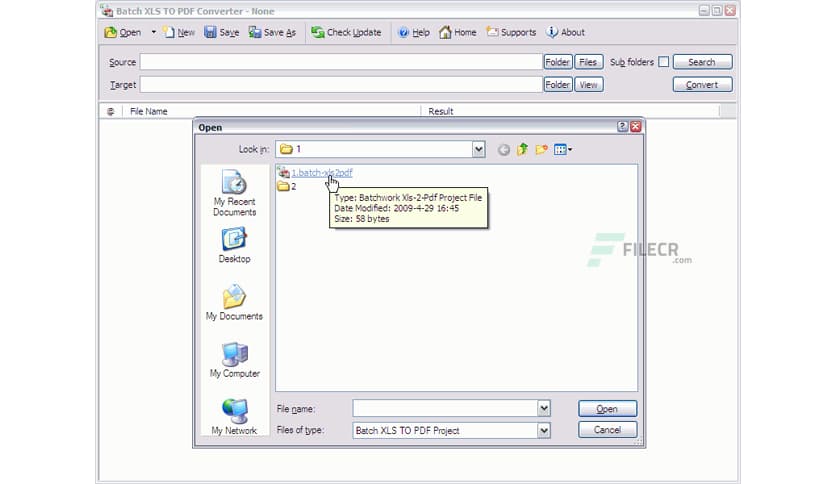The height and width of the screenshot is (484, 836).
Task: Click the Open button in the dialog
Action: [607, 409]
